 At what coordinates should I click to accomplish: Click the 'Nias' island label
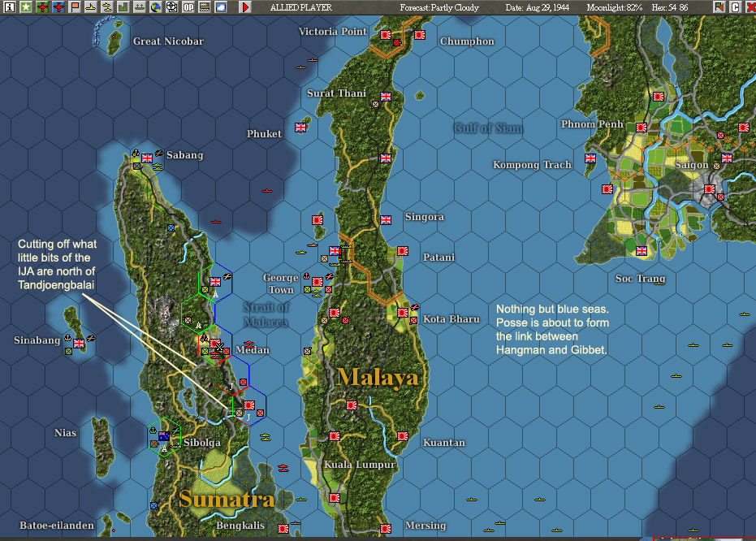[65, 432]
